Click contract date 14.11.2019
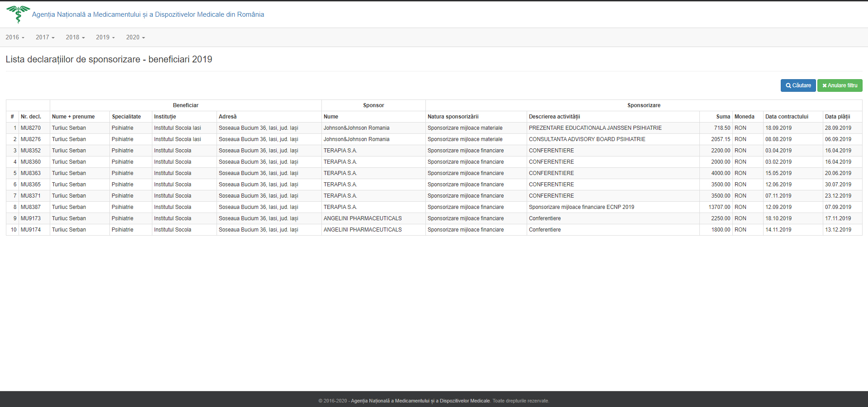The image size is (868, 407). (x=778, y=230)
